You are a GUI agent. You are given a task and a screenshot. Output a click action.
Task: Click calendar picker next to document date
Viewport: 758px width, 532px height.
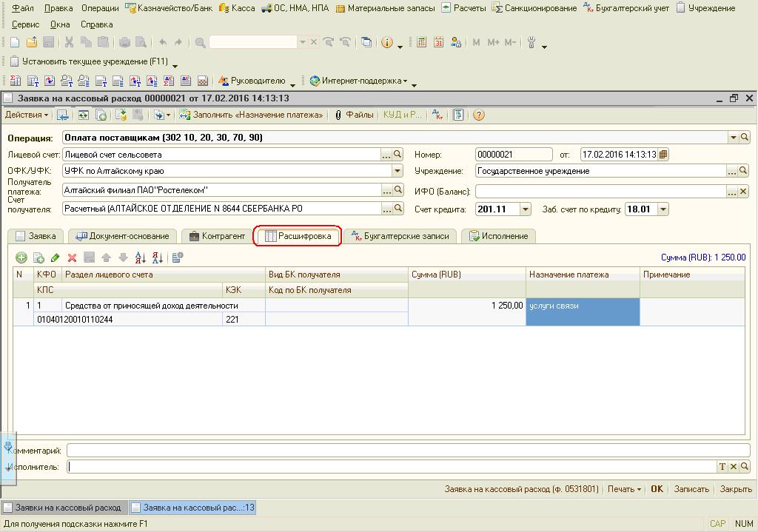coord(663,155)
